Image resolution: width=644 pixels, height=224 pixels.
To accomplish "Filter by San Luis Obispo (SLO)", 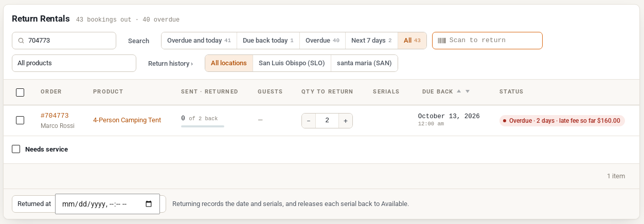I will point(292,63).
